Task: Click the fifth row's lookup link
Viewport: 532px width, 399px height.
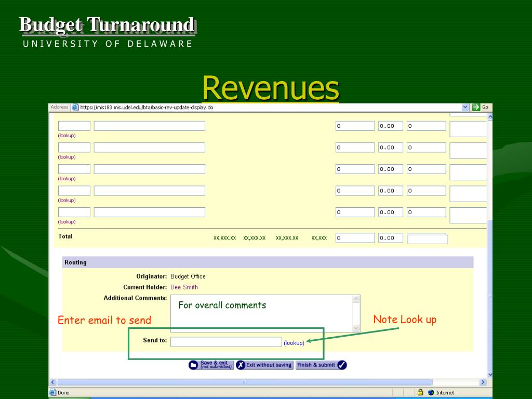Action: [x=67, y=222]
